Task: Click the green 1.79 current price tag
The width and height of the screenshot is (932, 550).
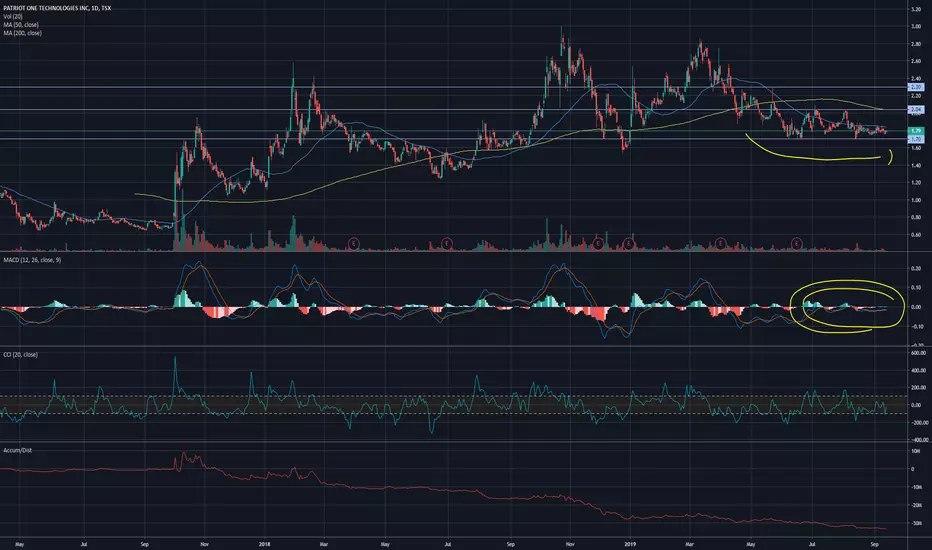Action: [915, 131]
